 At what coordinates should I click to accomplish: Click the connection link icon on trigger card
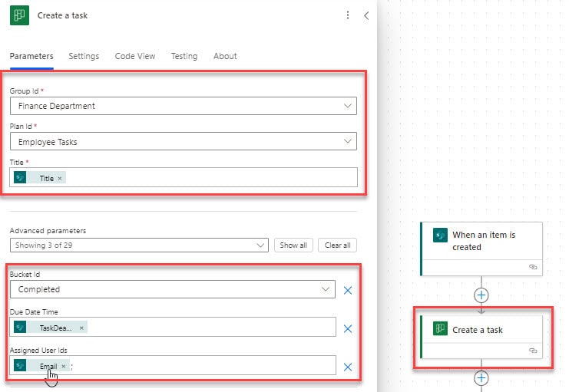click(533, 267)
